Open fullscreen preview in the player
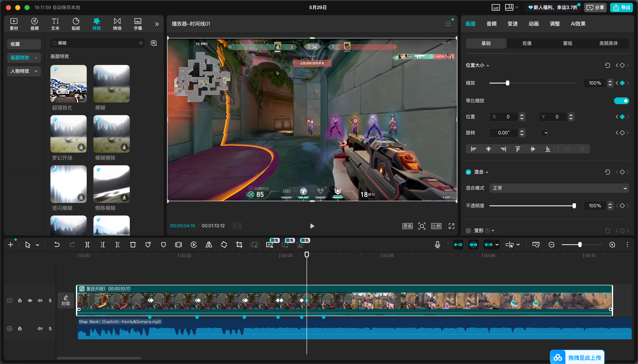The width and height of the screenshot is (638, 364). [451, 226]
